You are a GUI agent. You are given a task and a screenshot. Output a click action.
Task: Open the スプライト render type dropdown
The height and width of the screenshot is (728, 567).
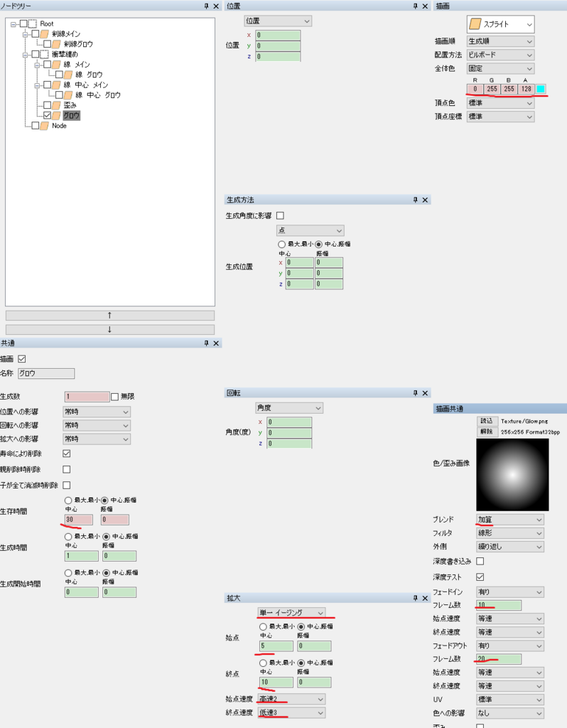coord(501,24)
